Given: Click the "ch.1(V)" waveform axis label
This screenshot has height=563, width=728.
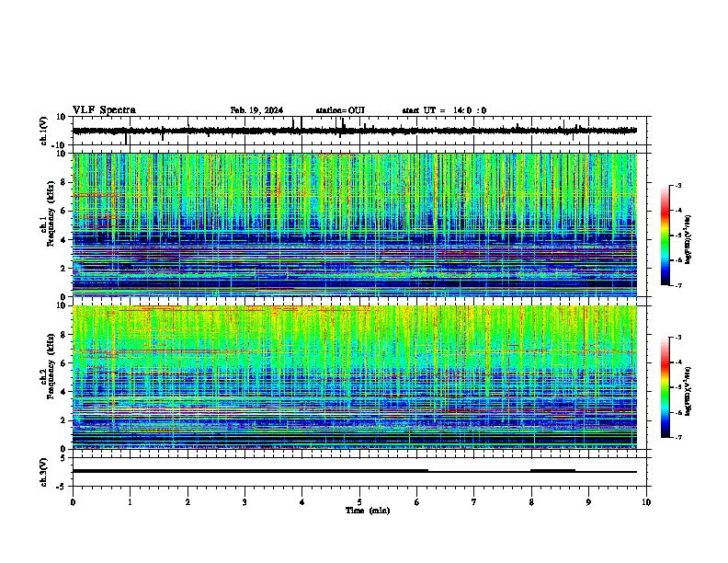Looking at the screenshot, I should 44,131.
